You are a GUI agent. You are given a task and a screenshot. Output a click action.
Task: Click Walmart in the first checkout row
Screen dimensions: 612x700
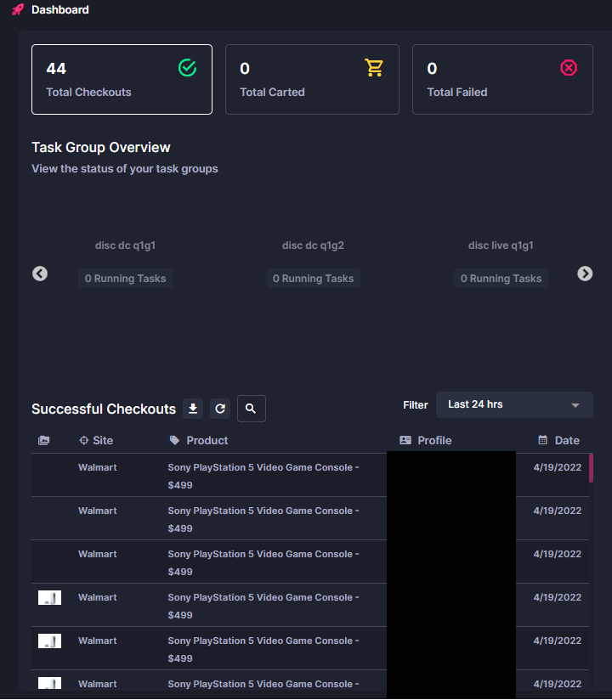pos(98,467)
